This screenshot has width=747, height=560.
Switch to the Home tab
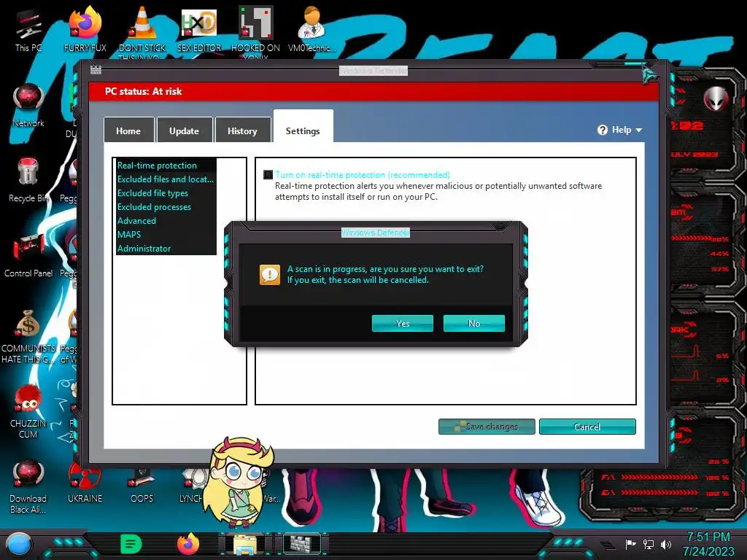(x=128, y=130)
